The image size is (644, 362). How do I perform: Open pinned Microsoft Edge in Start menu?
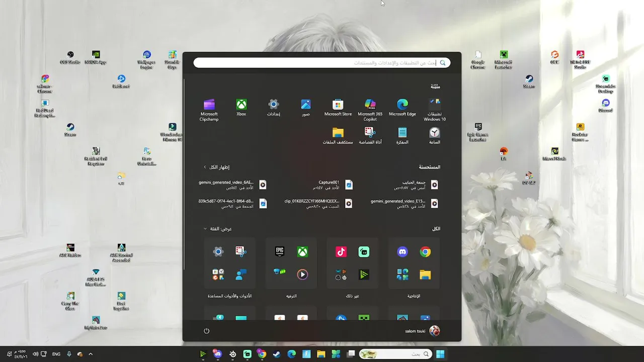coord(402,108)
